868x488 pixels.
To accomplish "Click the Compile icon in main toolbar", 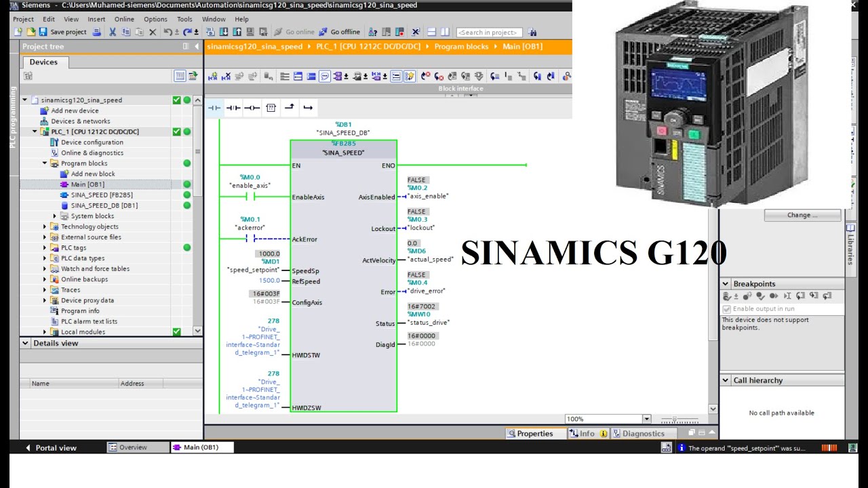I will click(x=210, y=32).
